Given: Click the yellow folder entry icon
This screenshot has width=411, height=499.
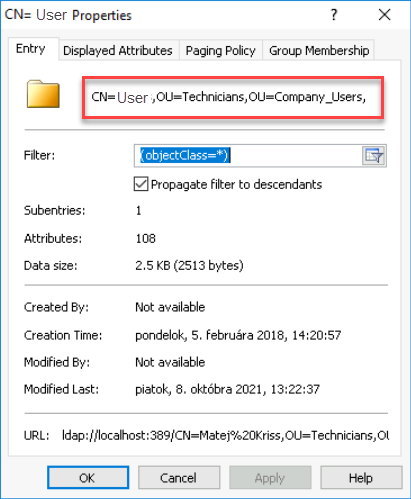Looking at the screenshot, I should coord(43,94).
